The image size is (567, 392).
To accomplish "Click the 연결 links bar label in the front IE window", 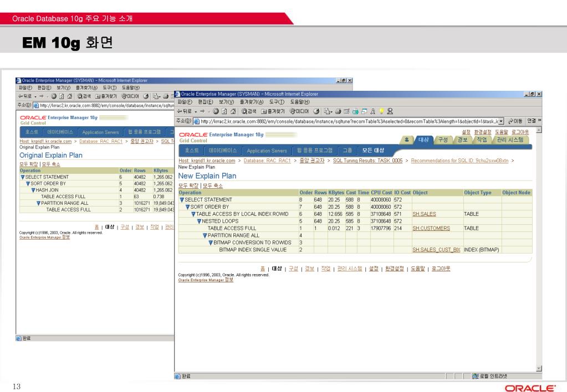I will [x=531, y=121].
